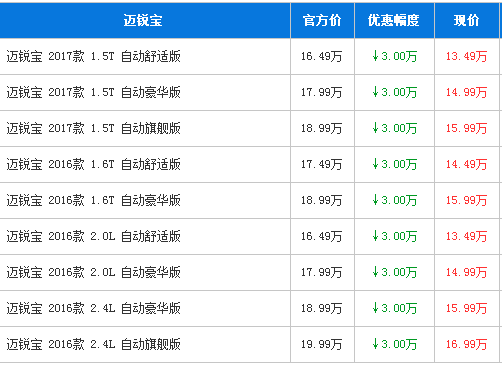Click the 19.99万 official price cell

pos(322,344)
